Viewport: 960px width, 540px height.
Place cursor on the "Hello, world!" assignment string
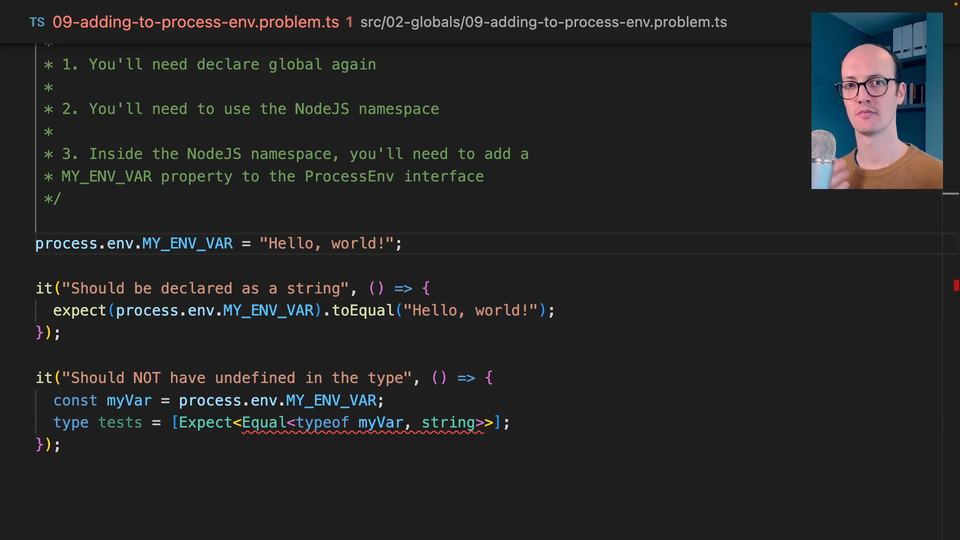pyautogui.click(x=330, y=244)
